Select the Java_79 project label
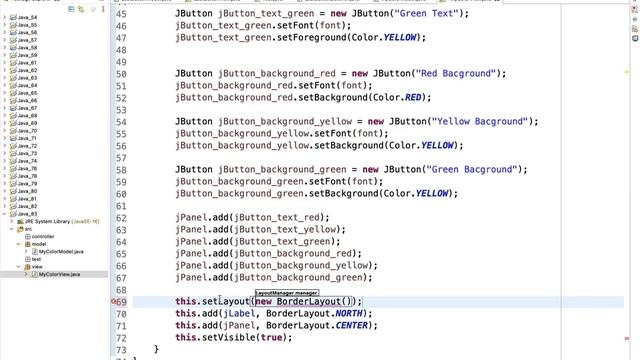The height and width of the screenshot is (360, 640). point(27,184)
